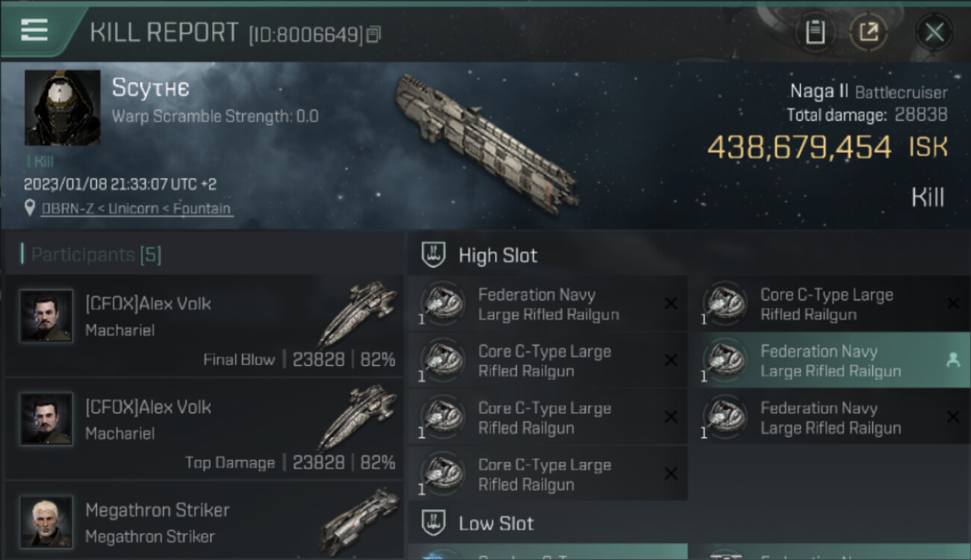Click Machariel ship image for Final Blow
Viewport: 971px width, 560px height.
click(x=358, y=314)
